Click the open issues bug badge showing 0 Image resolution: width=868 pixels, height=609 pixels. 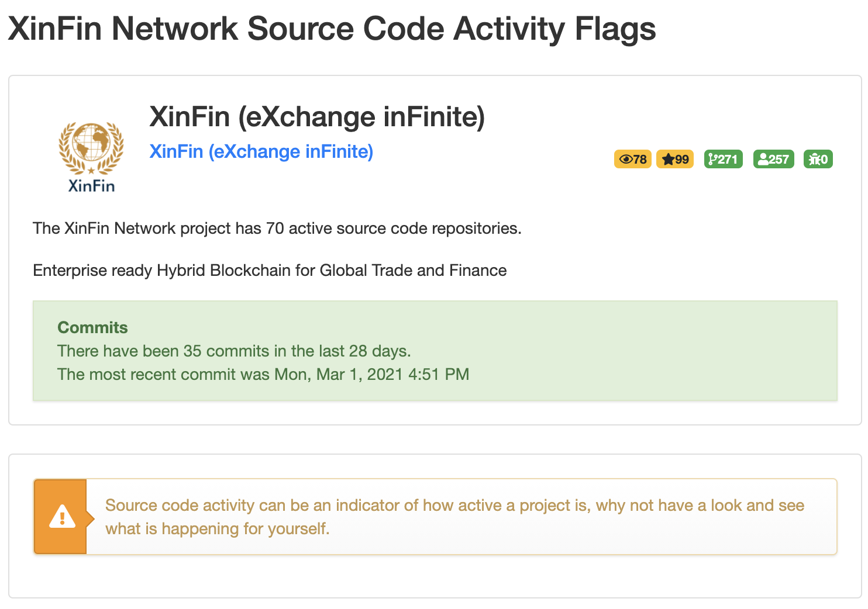tap(818, 159)
